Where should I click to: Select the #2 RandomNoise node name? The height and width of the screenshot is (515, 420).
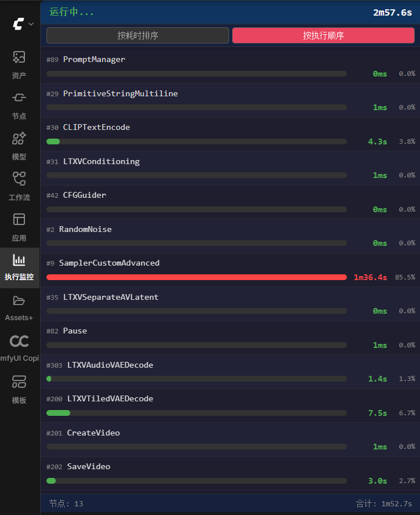tap(85, 229)
